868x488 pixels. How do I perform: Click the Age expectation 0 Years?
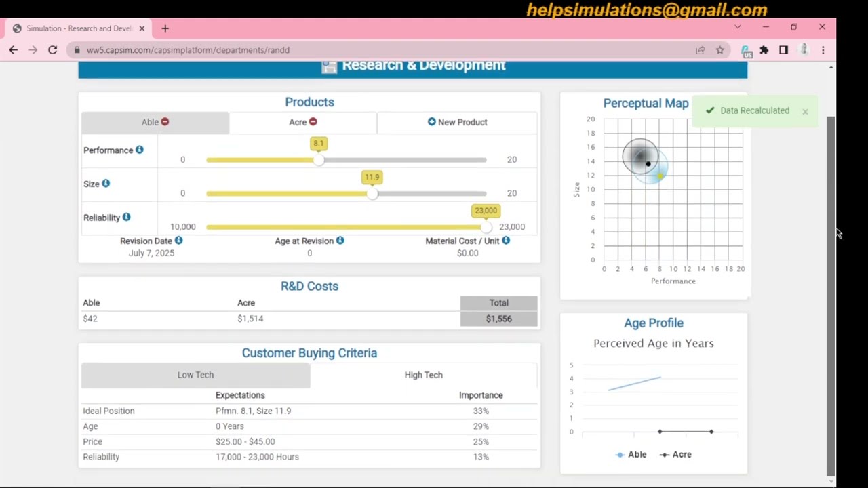[229, 426]
